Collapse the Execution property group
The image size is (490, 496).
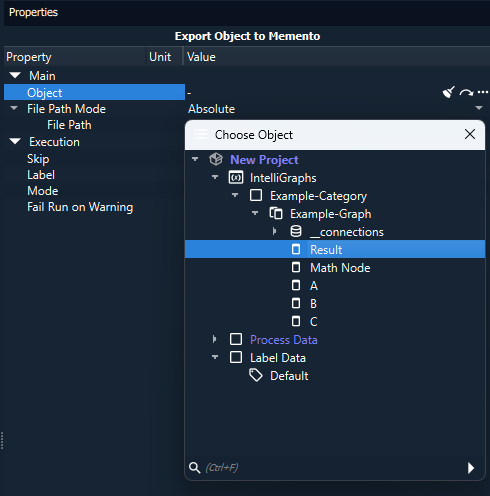pos(15,141)
